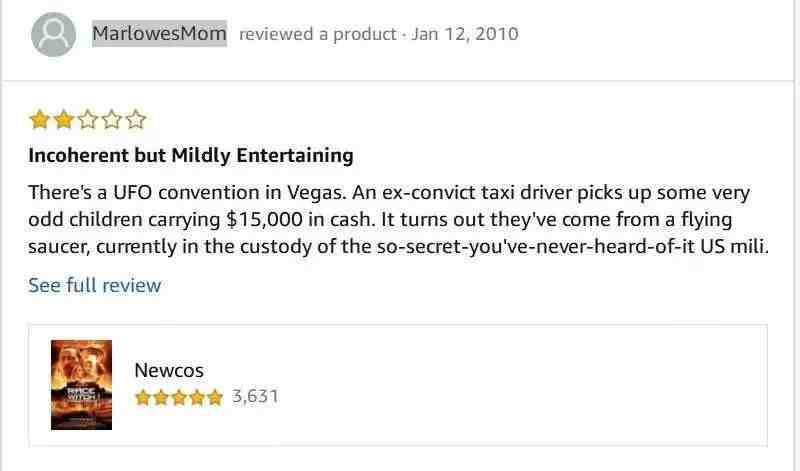The image size is (800, 471).
Task: Click the 'Jan 12, 2010' review date
Action: [x=465, y=34]
